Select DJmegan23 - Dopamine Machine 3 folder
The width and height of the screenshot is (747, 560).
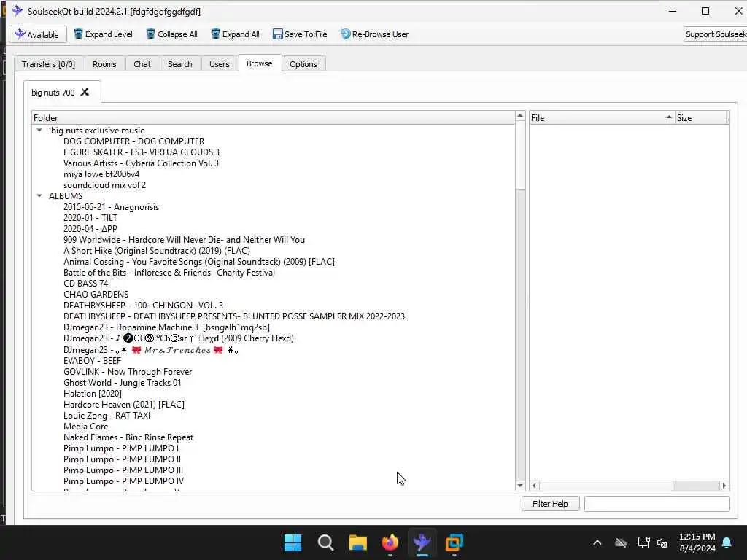167,327
